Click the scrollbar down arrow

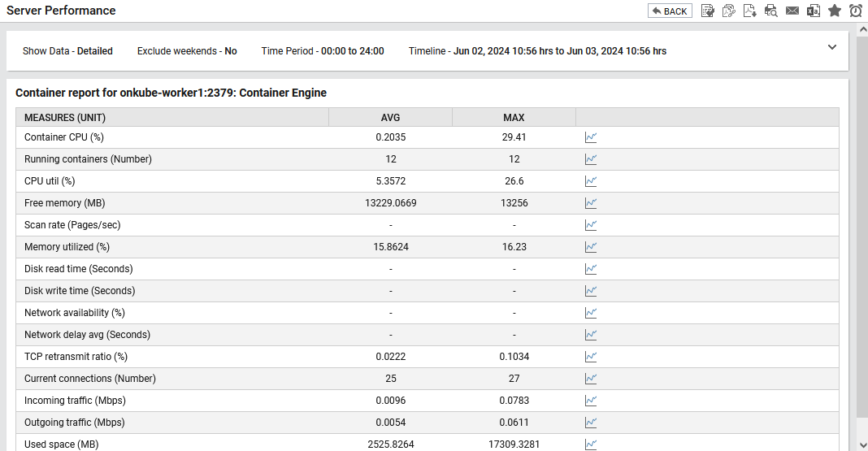click(x=863, y=445)
